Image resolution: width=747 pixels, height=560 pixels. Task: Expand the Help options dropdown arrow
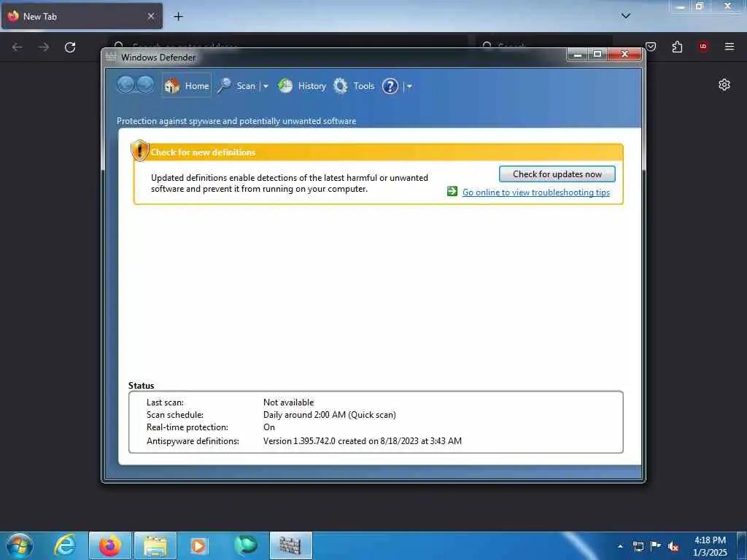pyautogui.click(x=409, y=87)
